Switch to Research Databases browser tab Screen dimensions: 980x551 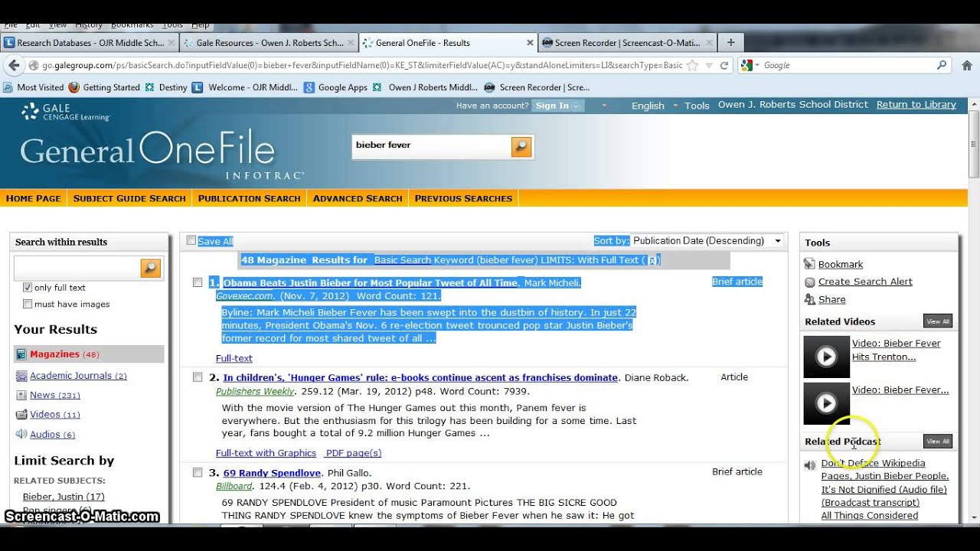(90, 43)
